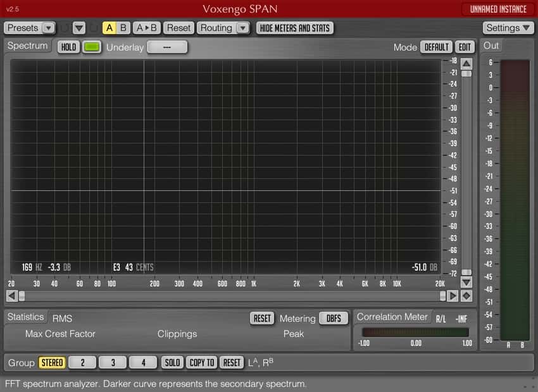This screenshot has width=538, height=392.
Task: Select the Correlation Meter tab label
Action: [x=392, y=317]
